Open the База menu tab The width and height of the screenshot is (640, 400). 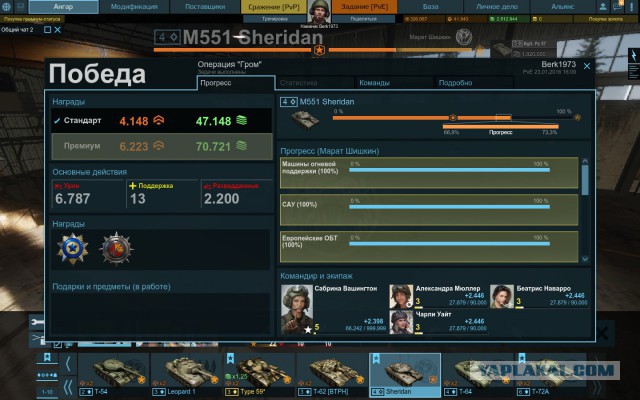coord(430,7)
